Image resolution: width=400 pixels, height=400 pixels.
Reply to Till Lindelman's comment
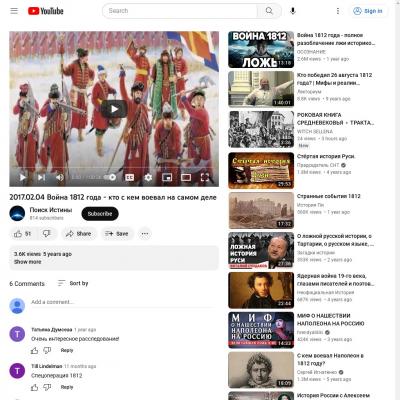click(67, 387)
